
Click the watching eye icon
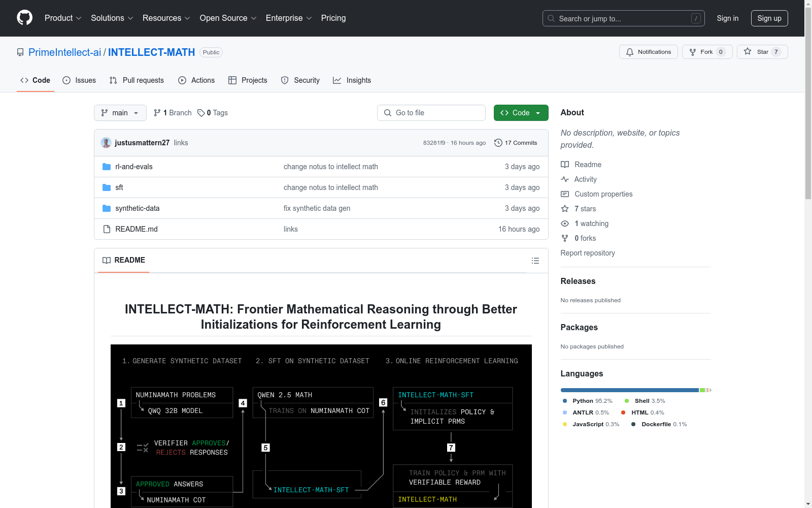coord(565,224)
